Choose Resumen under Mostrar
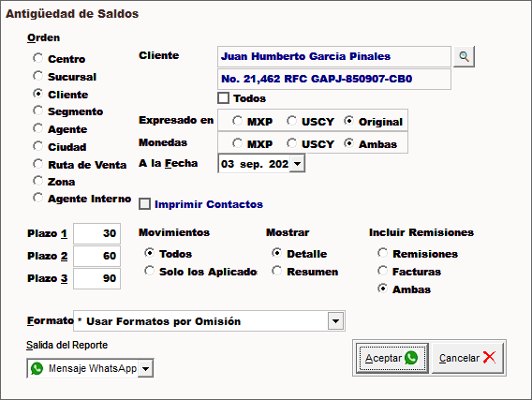This screenshot has height=400, width=532. pos(277,271)
